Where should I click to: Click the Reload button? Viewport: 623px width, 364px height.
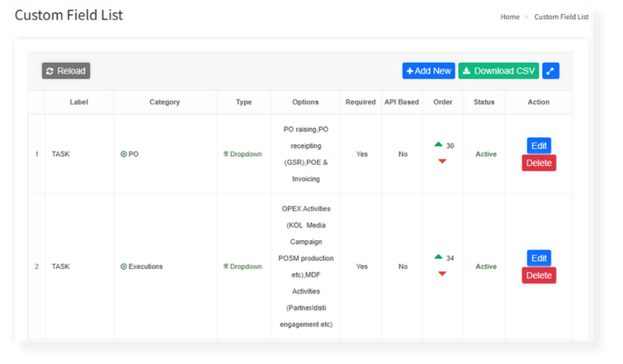[x=66, y=71]
